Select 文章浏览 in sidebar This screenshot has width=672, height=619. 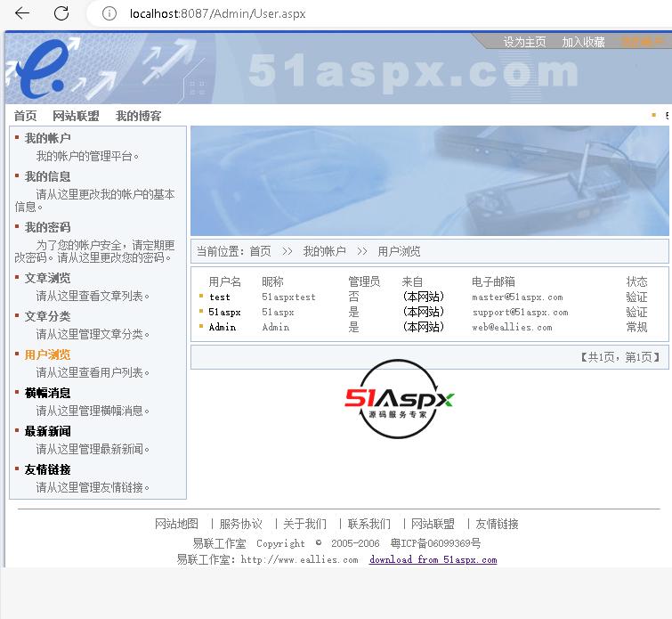coord(47,278)
